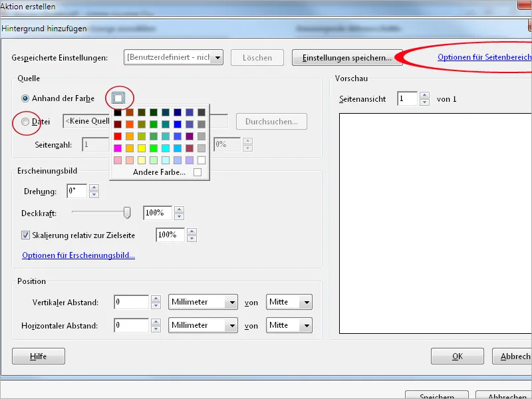Confirm with the OK button

[458, 356]
